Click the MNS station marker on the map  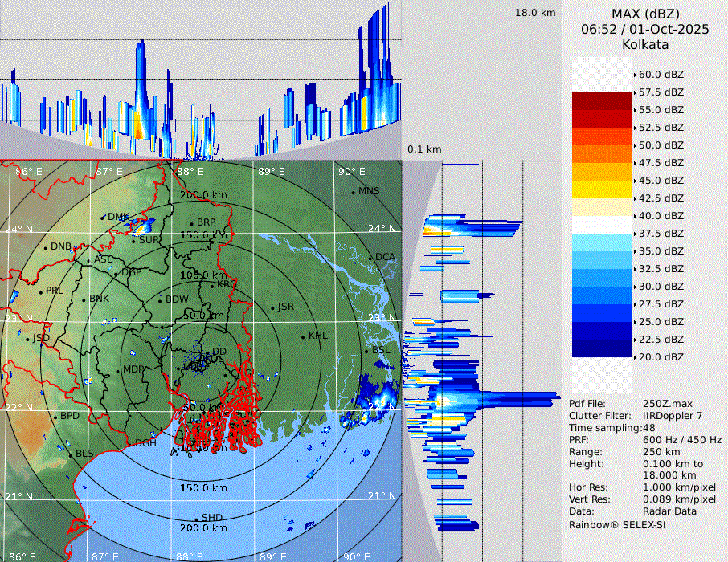(x=353, y=192)
